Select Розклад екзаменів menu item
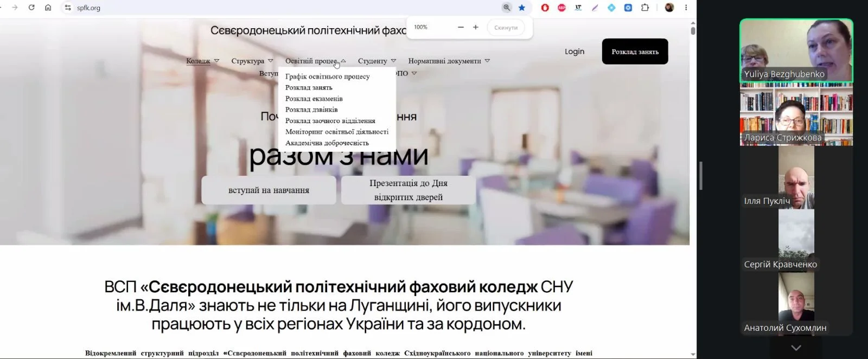 (x=314, y=99)
